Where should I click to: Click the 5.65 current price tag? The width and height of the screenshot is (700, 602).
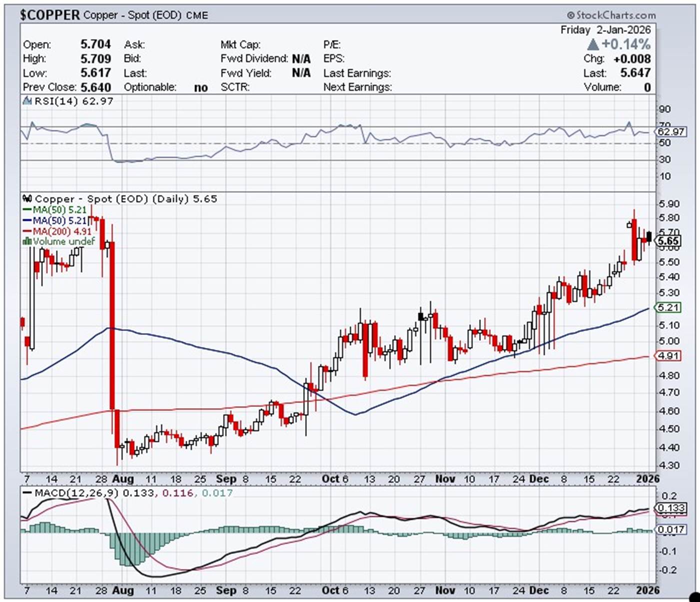pyautogui.click(x=668, y=241)
